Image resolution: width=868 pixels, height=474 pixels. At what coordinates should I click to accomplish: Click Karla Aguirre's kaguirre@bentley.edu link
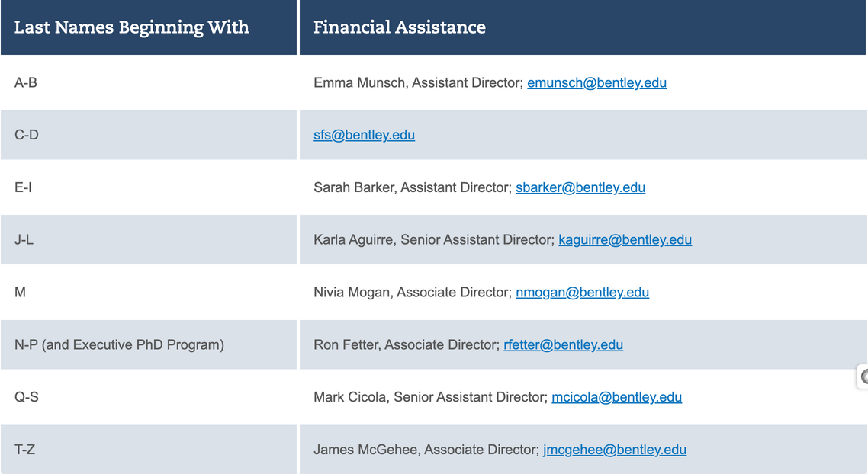pos(625,240)
